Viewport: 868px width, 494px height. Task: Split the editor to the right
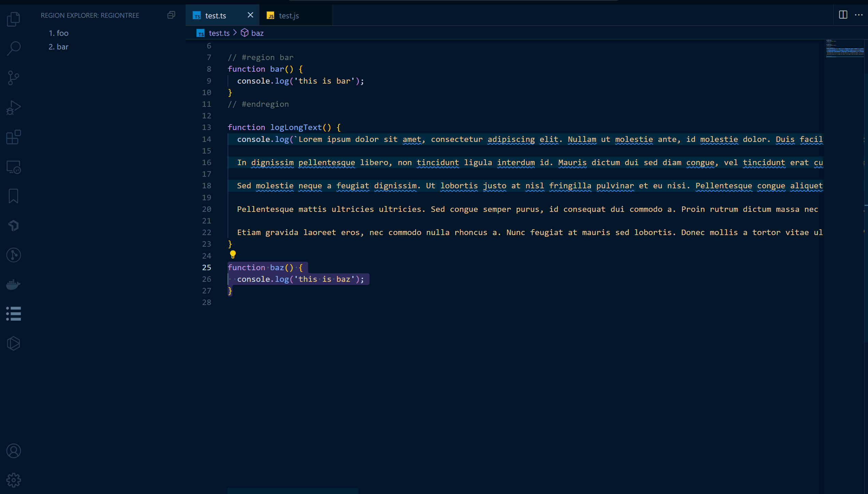(x=843, y=15)
